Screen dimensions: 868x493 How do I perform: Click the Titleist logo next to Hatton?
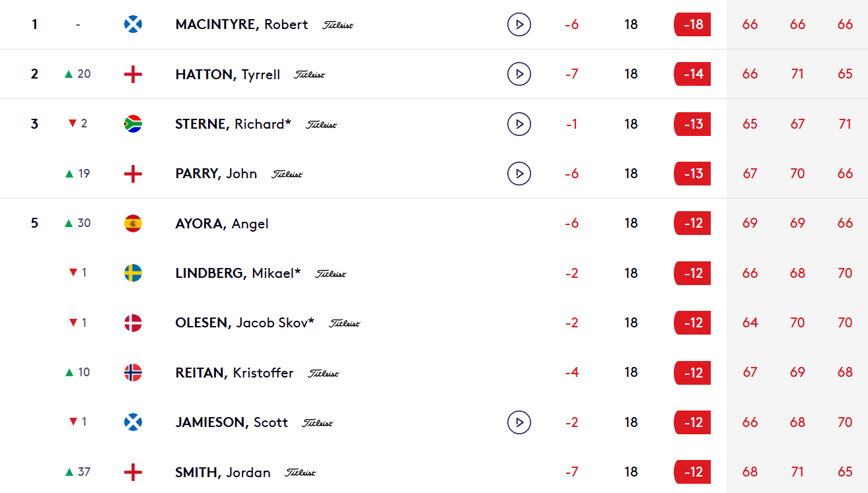[x=310, y=75]
